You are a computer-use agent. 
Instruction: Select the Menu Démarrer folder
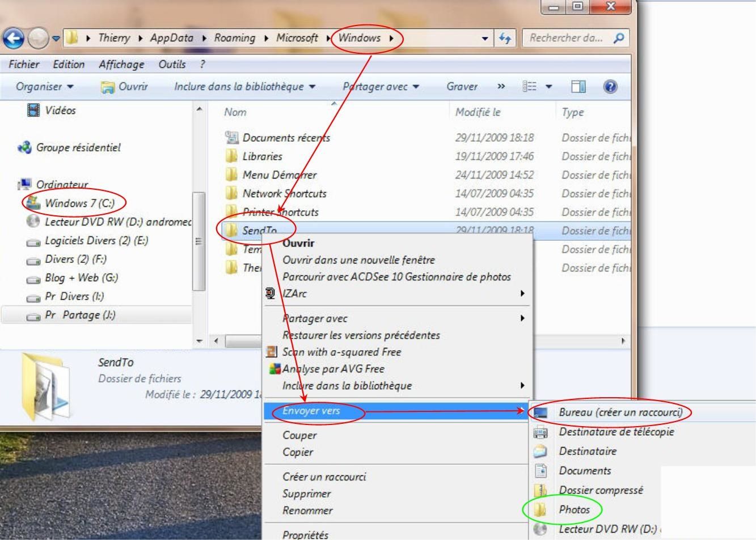point(271,175)
